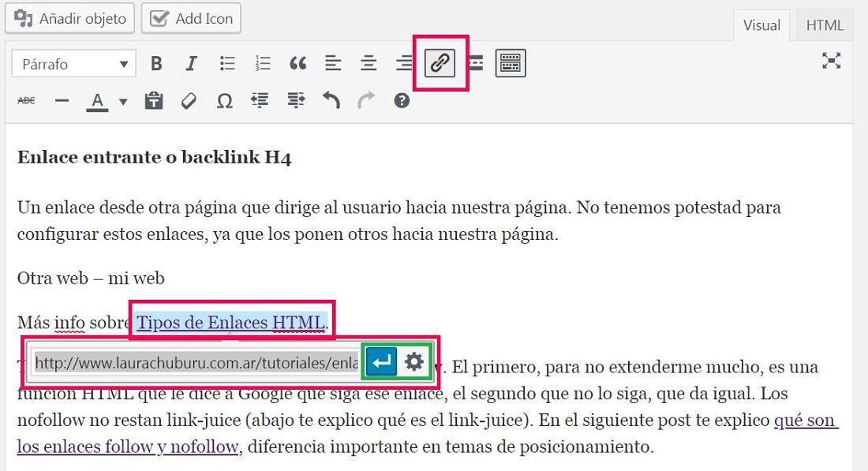Select the Visual tab

coord(761,24)
